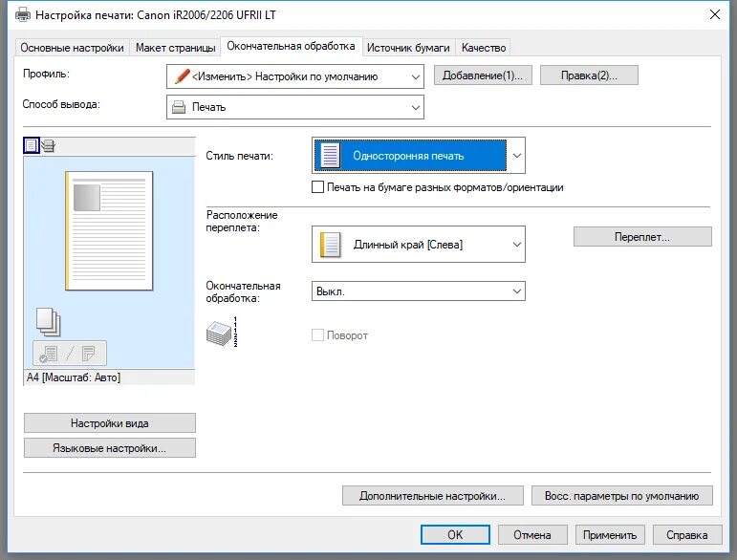
Task: Switch to the Основные настройки tab
Action: point(72,48)
